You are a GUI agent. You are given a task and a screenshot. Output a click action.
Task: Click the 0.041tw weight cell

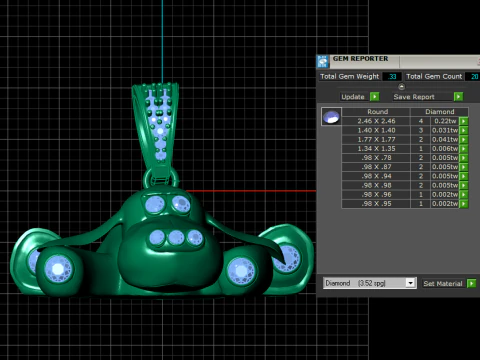(x=445, y=139)
